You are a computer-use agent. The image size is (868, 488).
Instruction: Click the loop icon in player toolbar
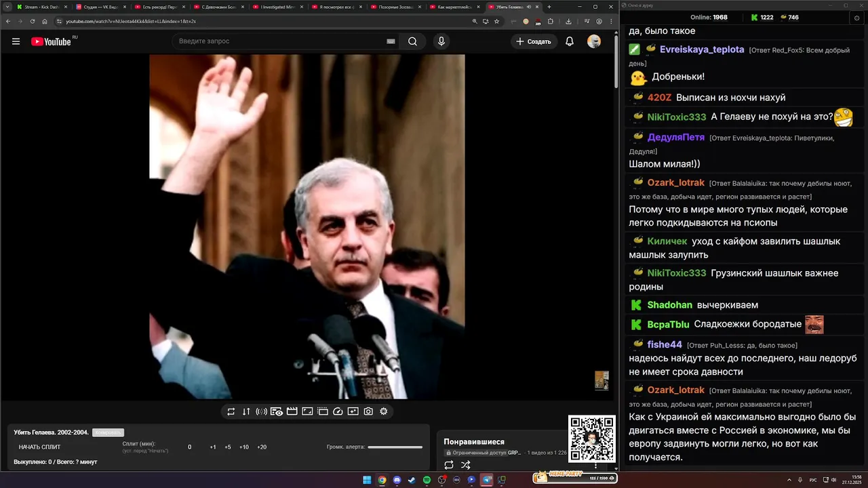231,411
